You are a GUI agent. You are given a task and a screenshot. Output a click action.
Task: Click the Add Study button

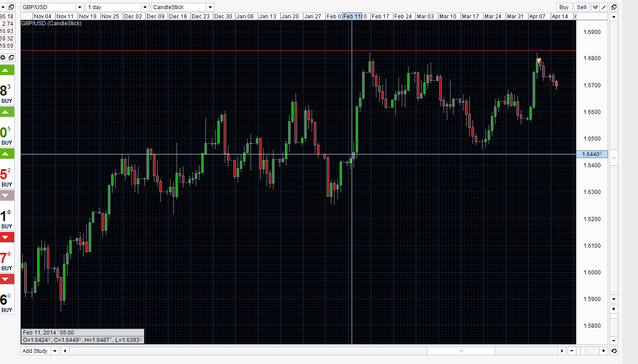click(x=35, y=351)
